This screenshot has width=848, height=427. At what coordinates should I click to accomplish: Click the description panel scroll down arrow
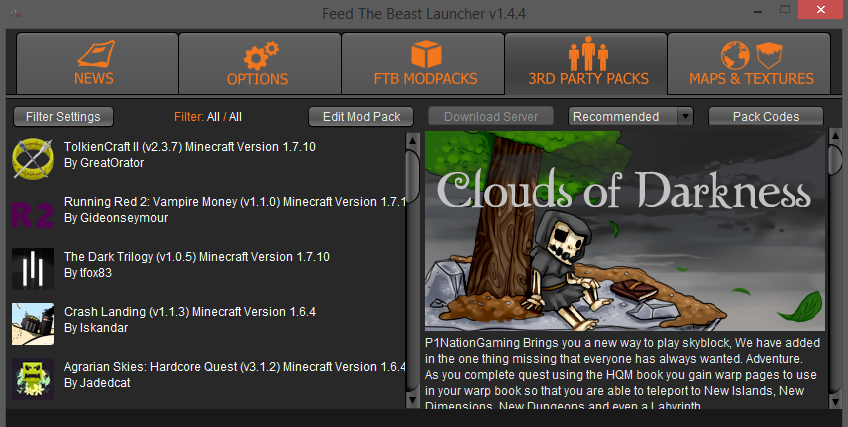point(835,401)
